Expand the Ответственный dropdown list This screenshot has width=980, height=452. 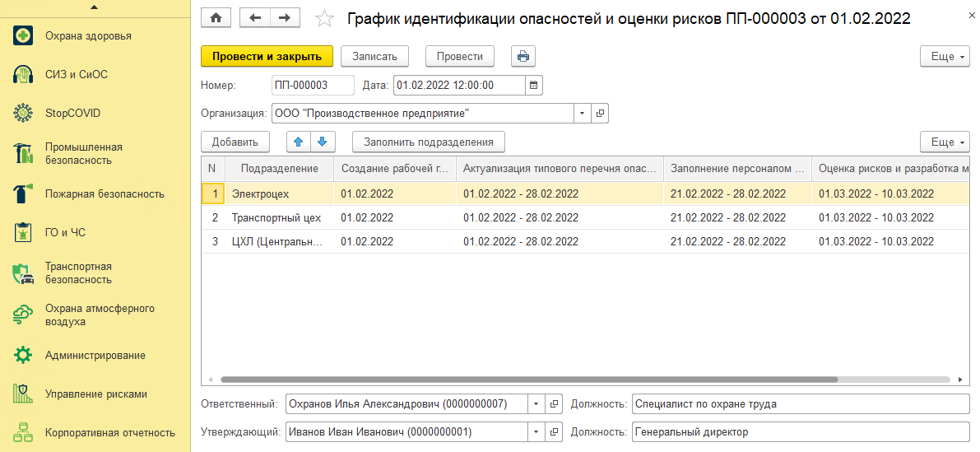pyautogui.click(x=536, y=404)
